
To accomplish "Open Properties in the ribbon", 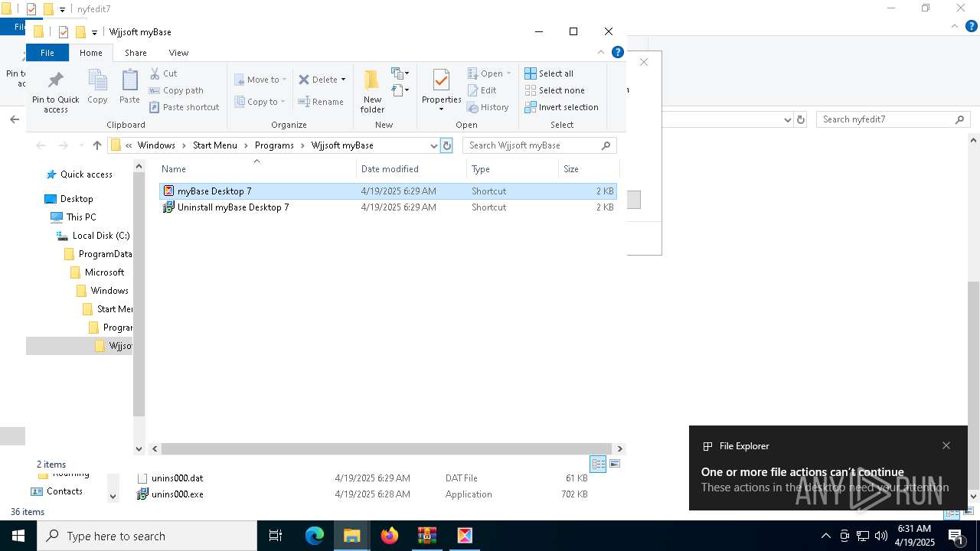I will [x=441, y=90].
